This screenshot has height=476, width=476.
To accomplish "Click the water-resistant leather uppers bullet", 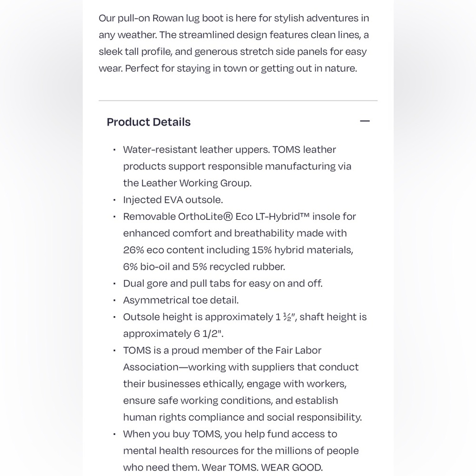I will click(237, 166).
